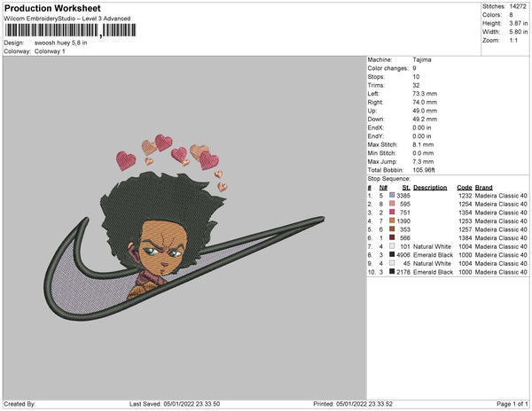Click the Trims value '32'
The height and width of the screenshot is (411, 532).
[416, 85]
